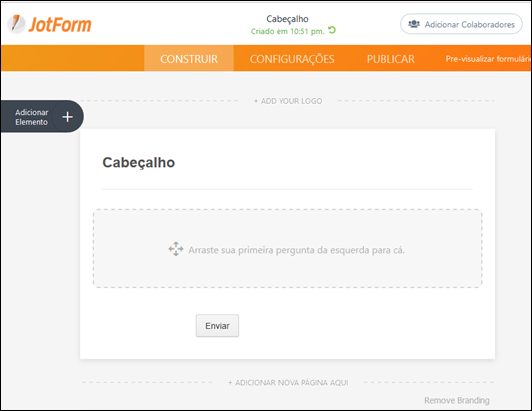The height and width of the screenshot is (411, 532).
Task: Go to the PUBLICAR tab
Action: click(391, 59)
